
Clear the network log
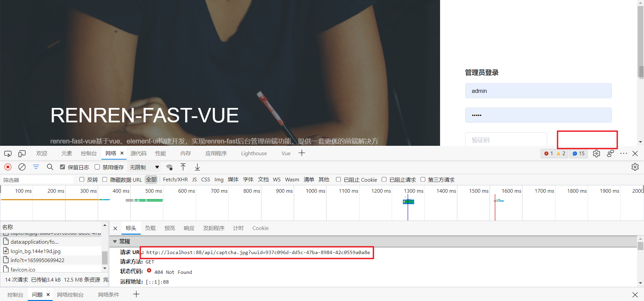point(22,167)
